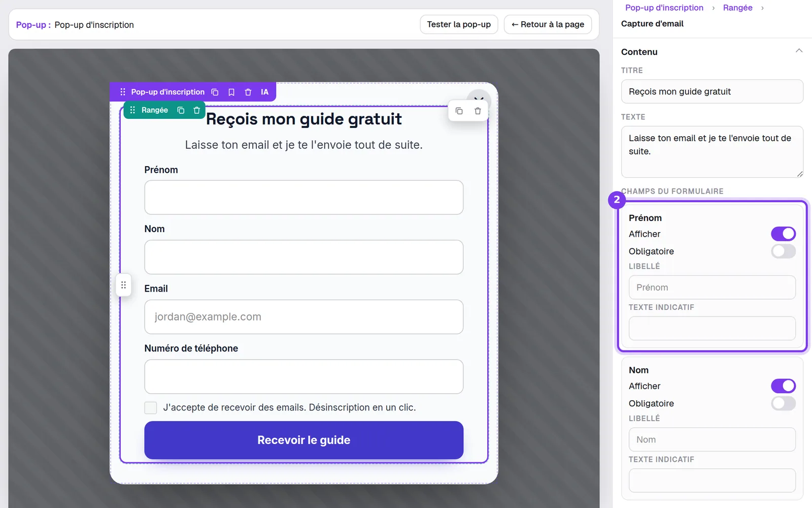This screenshot has width=812, height=508.
Task: Click Retour à la page button
Action: coord(548,24)
